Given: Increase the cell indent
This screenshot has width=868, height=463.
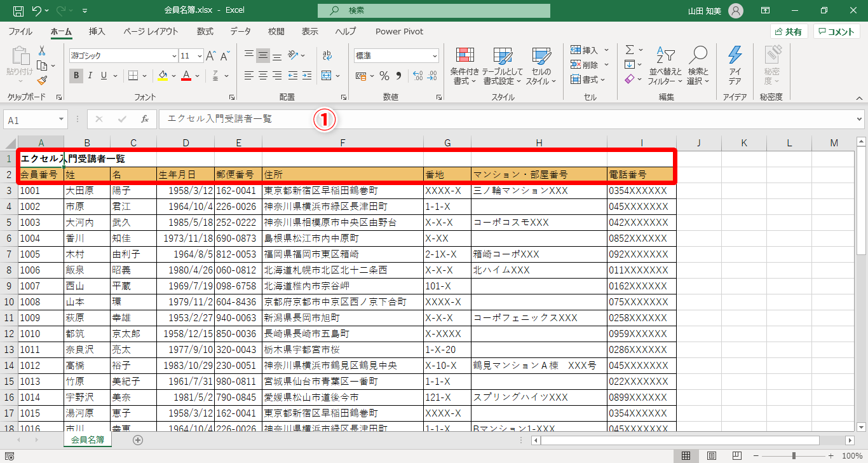Looking at the screenshot, I should (x=308, y=76).
